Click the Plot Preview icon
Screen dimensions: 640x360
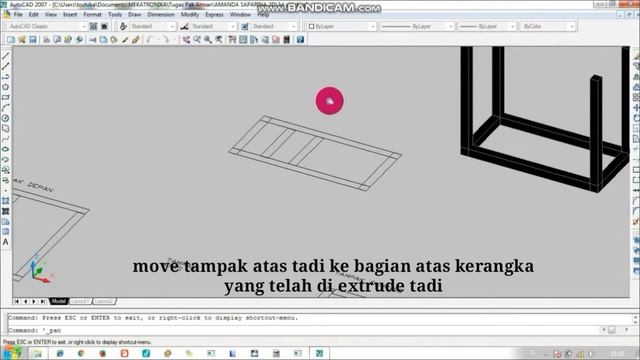coord(57,40)
